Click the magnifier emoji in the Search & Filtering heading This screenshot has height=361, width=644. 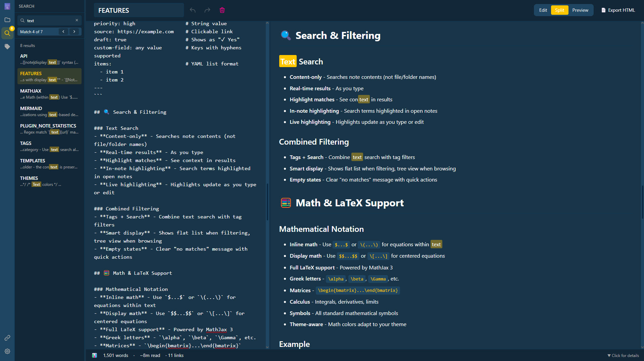[x=286, y=35]
